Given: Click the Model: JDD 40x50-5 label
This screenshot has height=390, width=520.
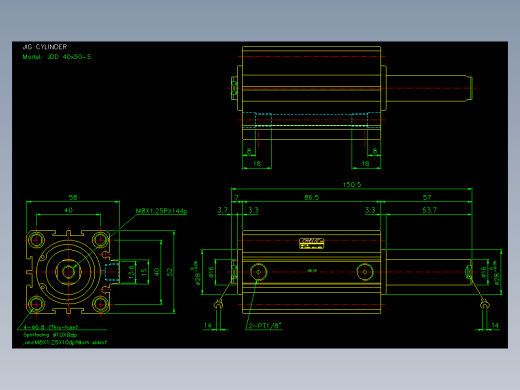Looking at the screenshot, I should (57, 57).
